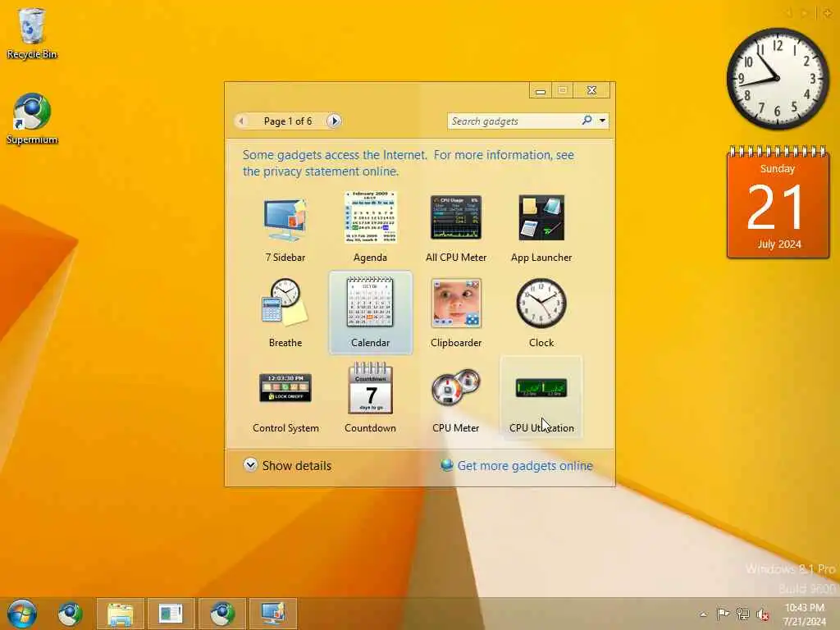
Task: Open Get more gadgets online link
Action: coord(525,466)
